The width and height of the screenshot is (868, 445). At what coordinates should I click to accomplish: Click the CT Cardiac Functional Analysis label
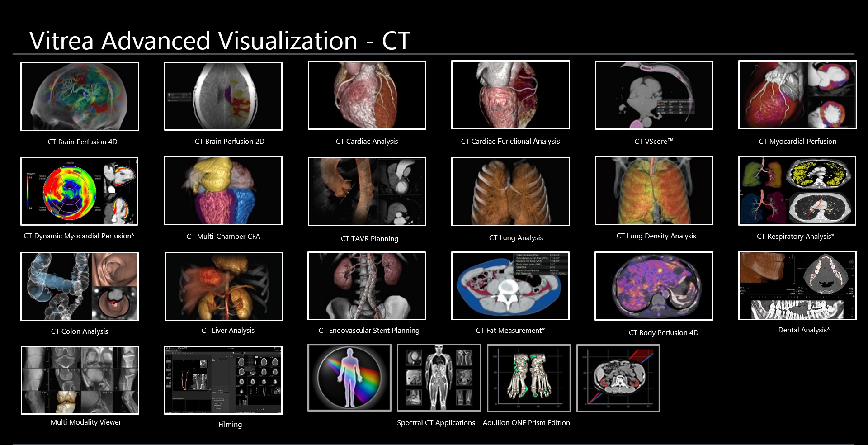[x=510, y=142]
